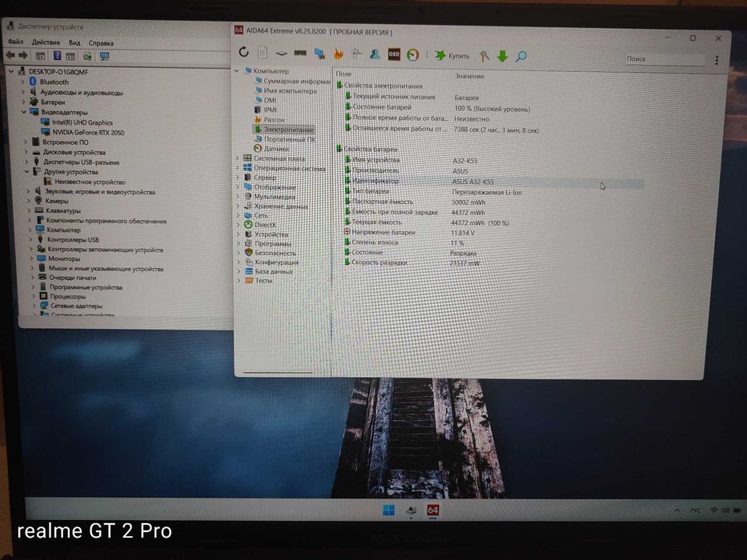Select Intel(R) UHD Graphics device
The image size is (747, 560).
pos(77,122)
